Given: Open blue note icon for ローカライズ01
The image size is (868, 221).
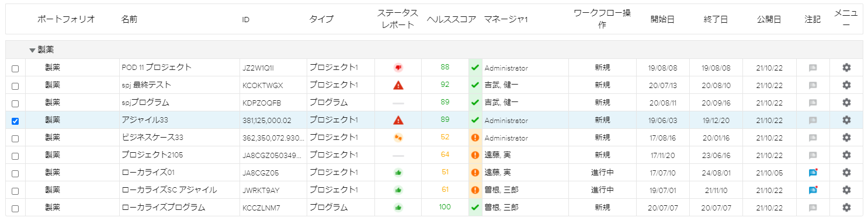Looking at the screenshot, I should coord(813,173).
